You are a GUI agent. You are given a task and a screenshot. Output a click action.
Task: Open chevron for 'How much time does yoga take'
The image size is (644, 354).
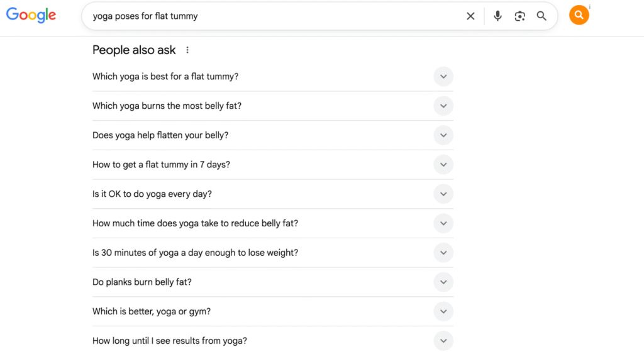coord(443,223)
